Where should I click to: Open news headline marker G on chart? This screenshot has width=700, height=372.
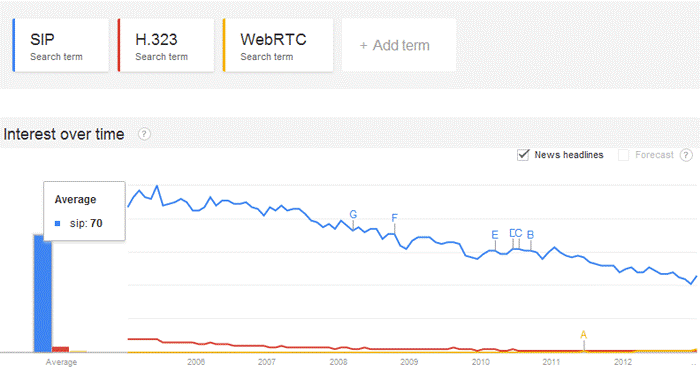point(353,214)
